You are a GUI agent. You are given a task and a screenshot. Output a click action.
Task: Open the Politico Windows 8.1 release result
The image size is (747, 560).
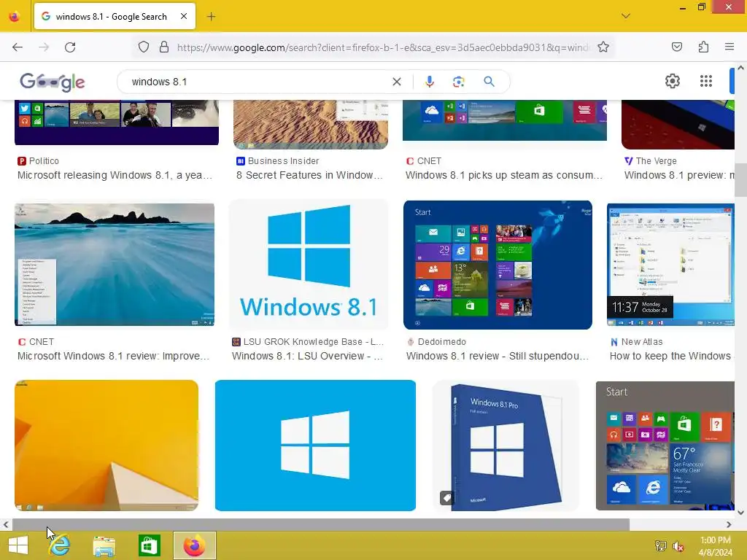[x=115, y=175]
